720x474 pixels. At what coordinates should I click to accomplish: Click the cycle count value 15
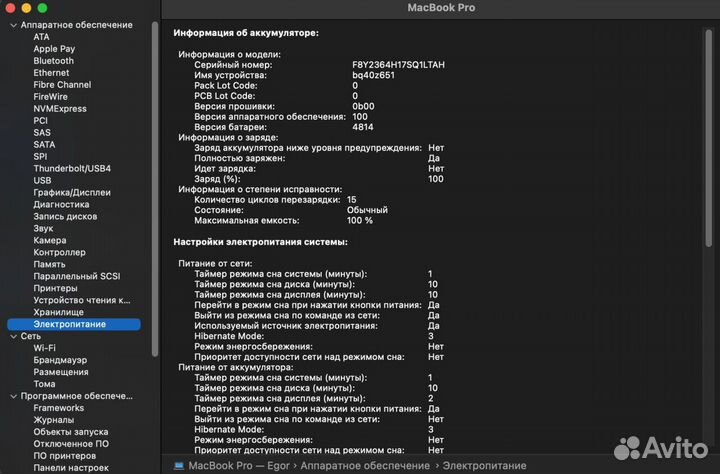352,199
